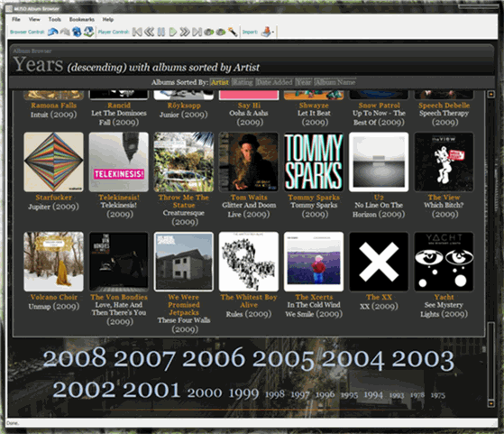Click the Snow Patrol artist link
Screen dimensions: 504x434
(379, 106)
